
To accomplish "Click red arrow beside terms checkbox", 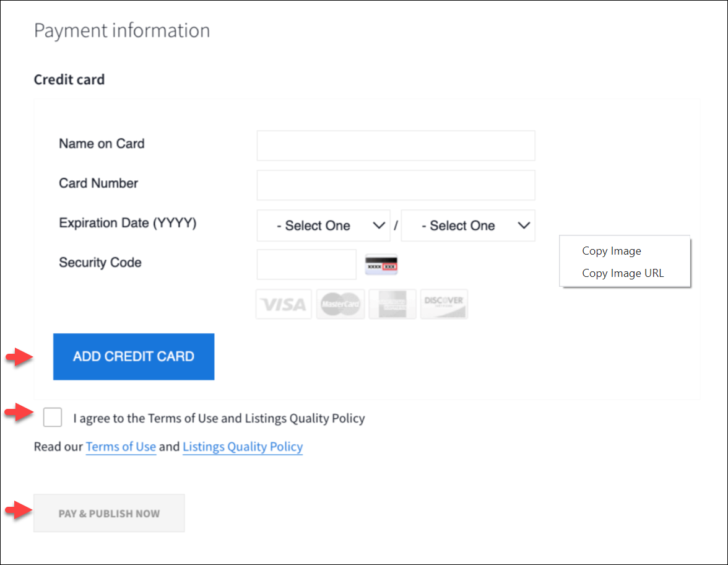I will pos(19,412).
